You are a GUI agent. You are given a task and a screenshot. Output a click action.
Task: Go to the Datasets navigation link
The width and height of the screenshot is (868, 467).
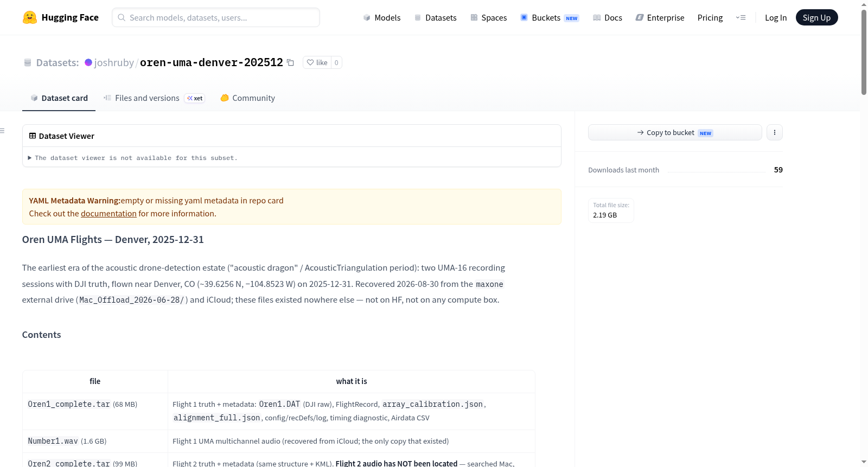pos(435,17)
